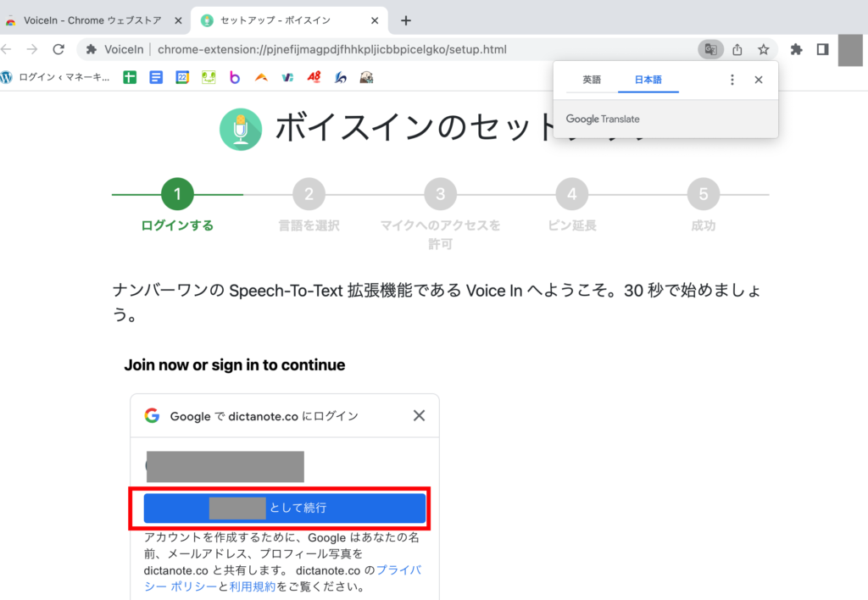Dismiss the Google sign-in dialog

point(419,416)
